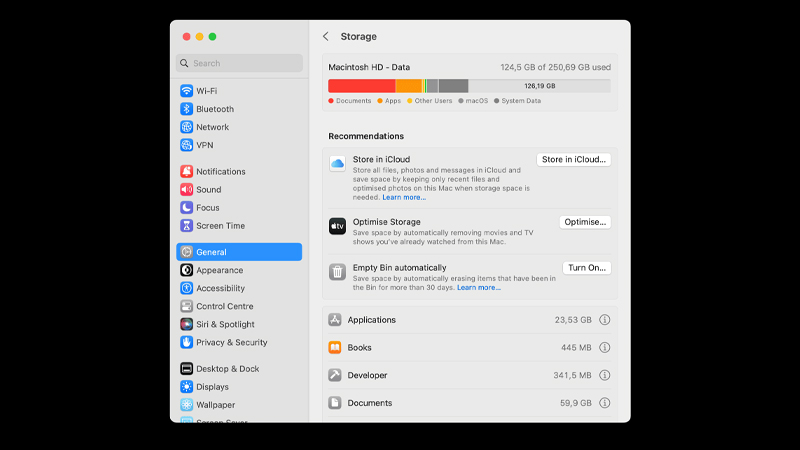Viewport: 800px width, 450px height.
Task: Click the 59,9 GB Documents size
Action: click(576, 403)
